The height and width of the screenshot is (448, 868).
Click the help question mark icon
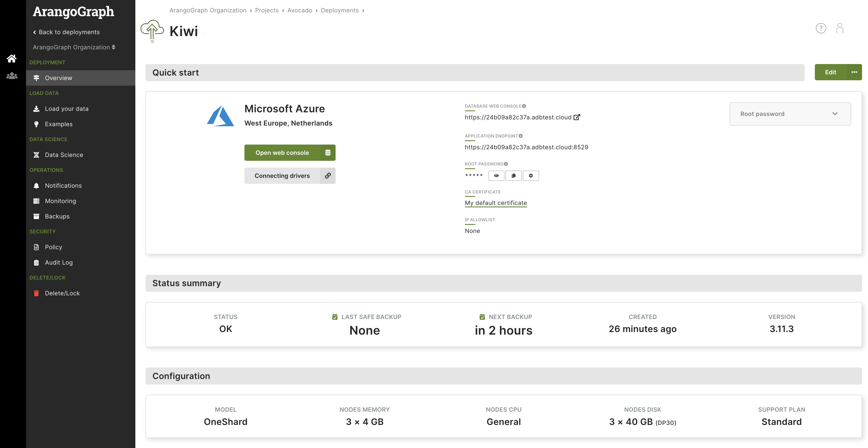click(821, 28)
